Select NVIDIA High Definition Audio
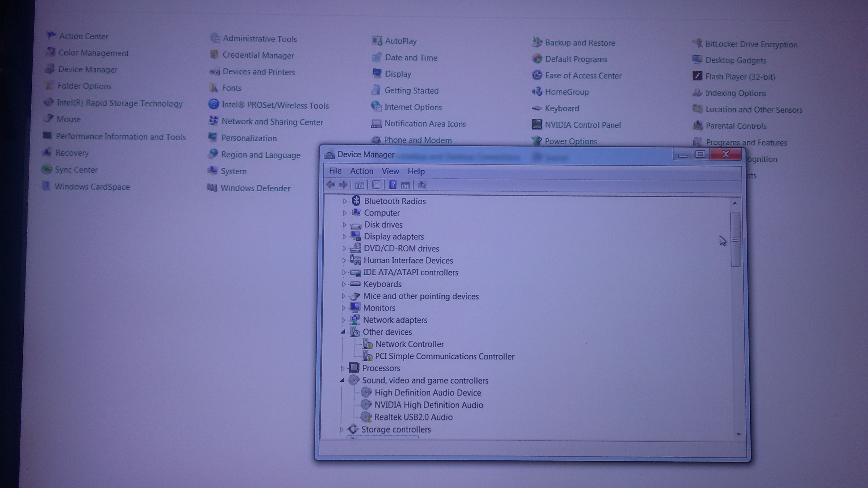The height and width of the screenshot is (488, 868). 429,405
